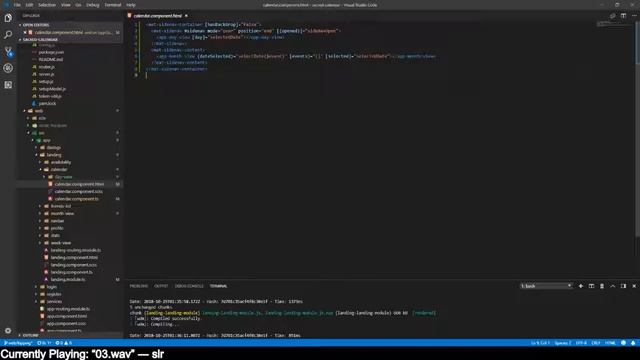Click the Spaces indentation status item
This screenshot has width=640, height=360.
click(563, 343)
